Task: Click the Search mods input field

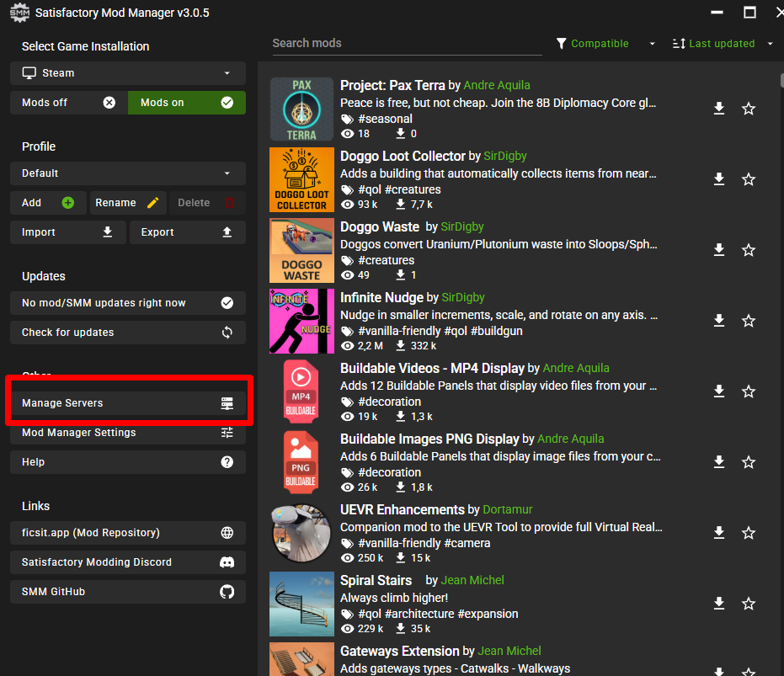Action: point(406,44)
